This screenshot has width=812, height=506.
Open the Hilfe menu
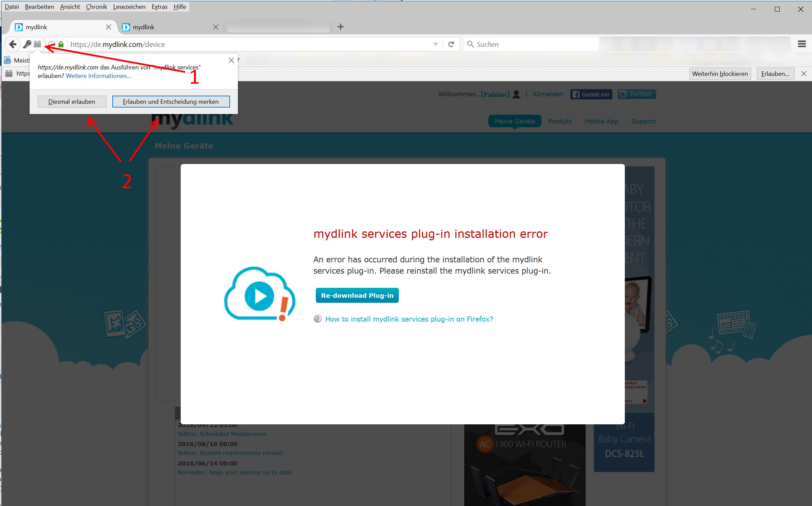(180, 6)
